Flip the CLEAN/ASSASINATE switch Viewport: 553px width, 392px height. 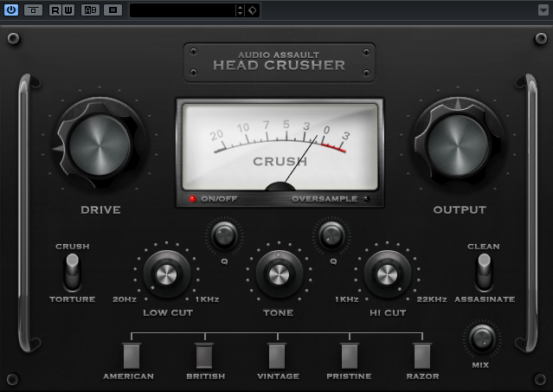point(484,272)
